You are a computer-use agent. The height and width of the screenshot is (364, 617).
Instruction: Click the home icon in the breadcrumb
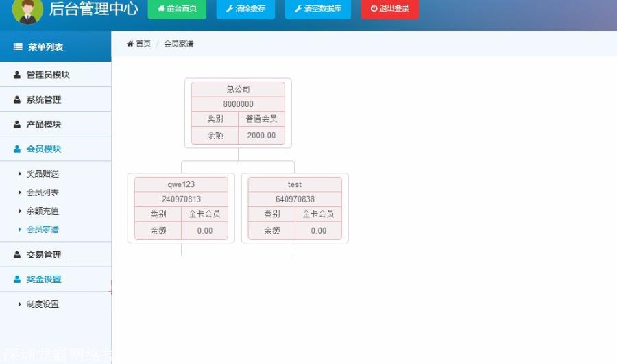[130, 44]
